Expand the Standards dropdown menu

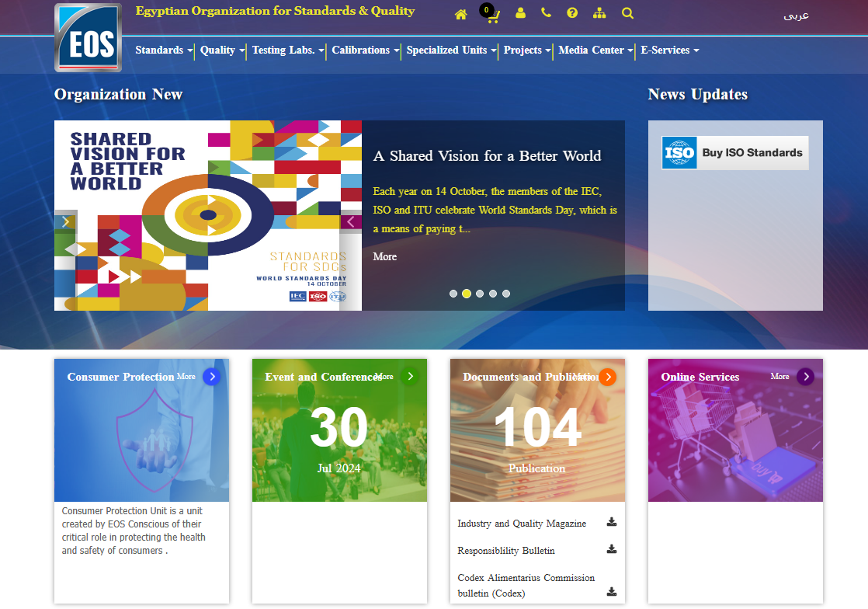[x=164, y=50]
